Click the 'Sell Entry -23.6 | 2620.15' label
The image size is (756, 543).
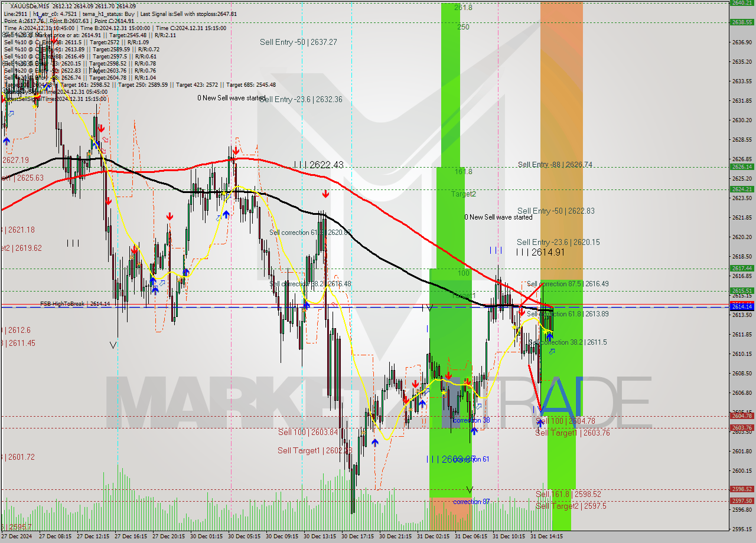(x=558, y=242)
